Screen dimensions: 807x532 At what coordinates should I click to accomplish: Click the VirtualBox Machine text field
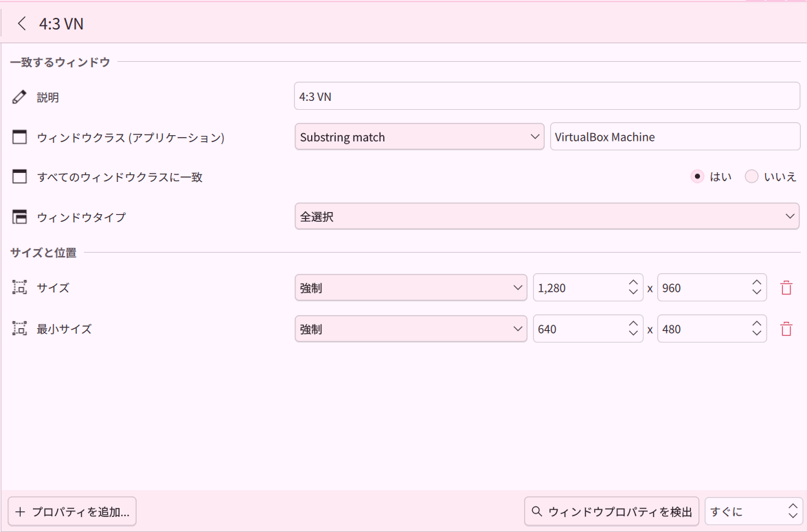674,137
